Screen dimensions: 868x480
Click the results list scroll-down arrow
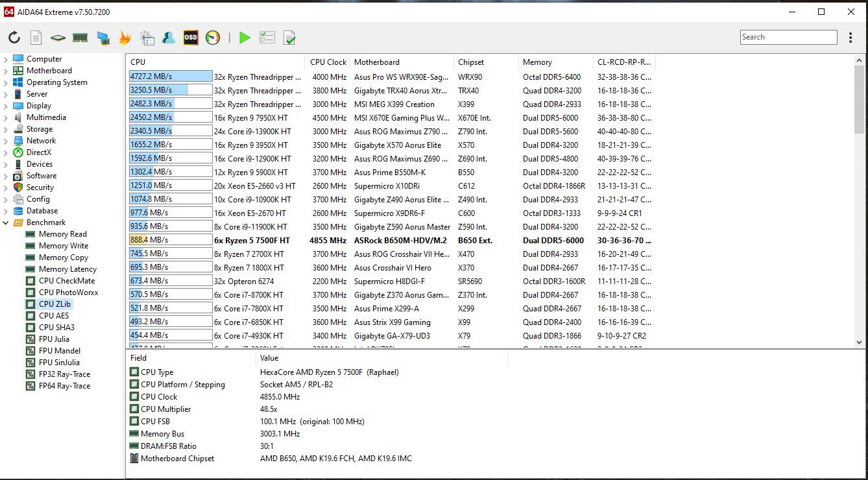[x=860, y=342]
